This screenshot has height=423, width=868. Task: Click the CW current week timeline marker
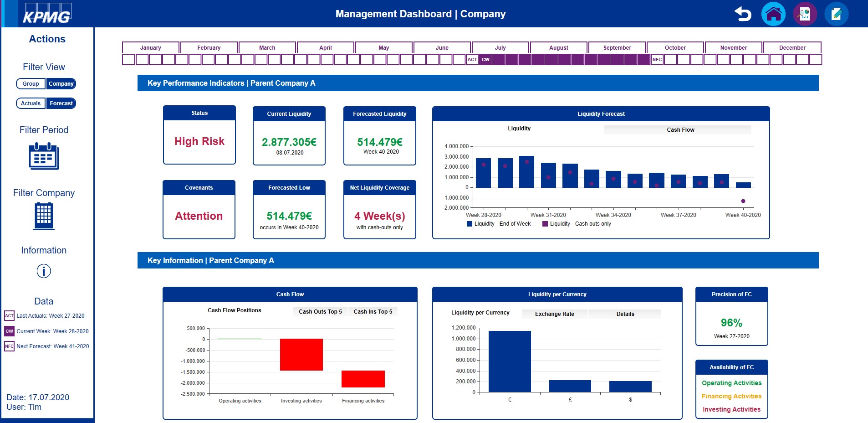click(485, 60)
